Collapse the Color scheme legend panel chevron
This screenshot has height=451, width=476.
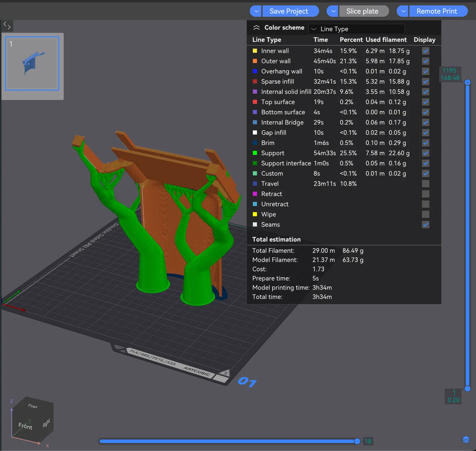pyautogui.click(x=256, y=28)
